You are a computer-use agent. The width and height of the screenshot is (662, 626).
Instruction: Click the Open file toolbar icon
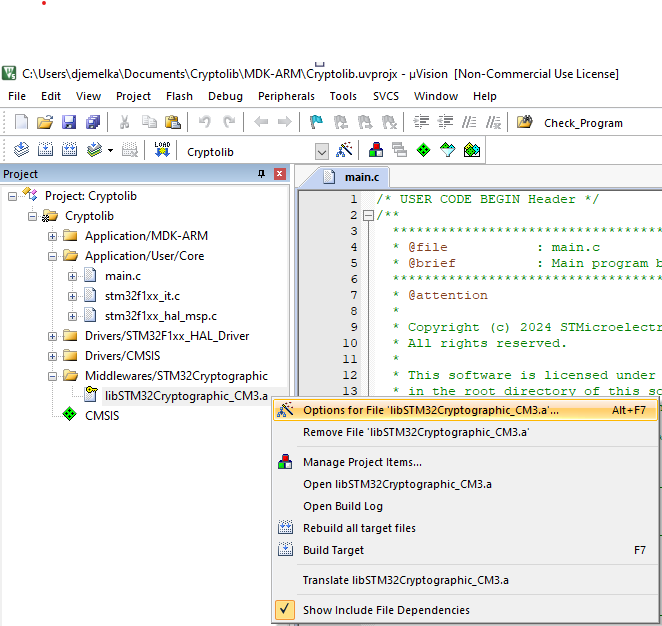click(x=45, y=122)
